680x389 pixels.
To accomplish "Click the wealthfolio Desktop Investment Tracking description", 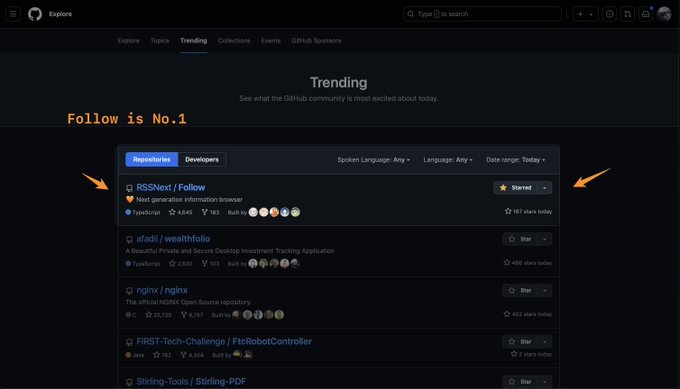I will point(230,251).
